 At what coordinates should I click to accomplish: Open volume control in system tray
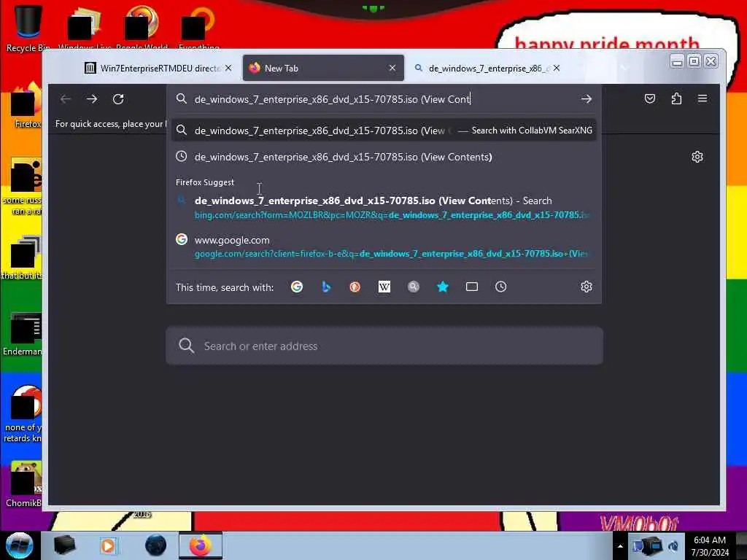[673, 546]
